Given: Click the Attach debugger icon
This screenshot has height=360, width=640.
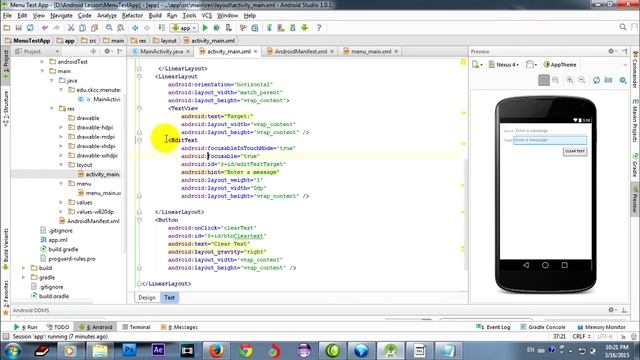Looking at the screenshot, I should click(229, 28).
